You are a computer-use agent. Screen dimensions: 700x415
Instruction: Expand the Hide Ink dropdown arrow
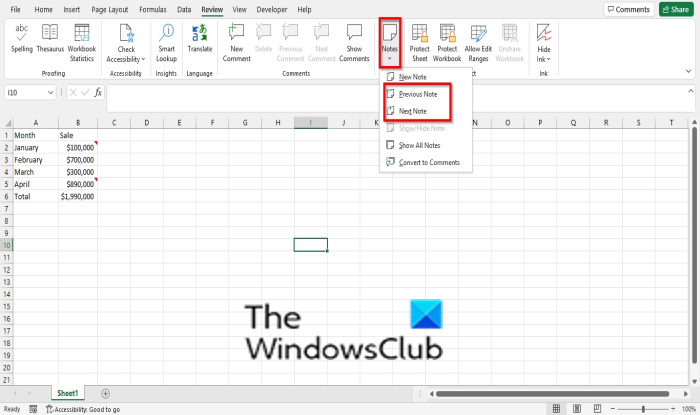[549, 59]
